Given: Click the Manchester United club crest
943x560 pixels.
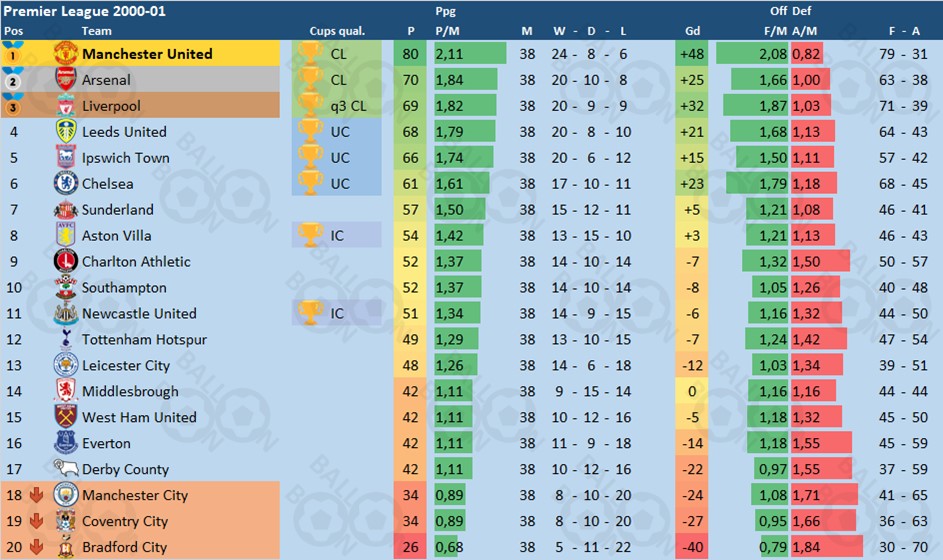Looking at the screenshot, I should [x=66, y=54].
